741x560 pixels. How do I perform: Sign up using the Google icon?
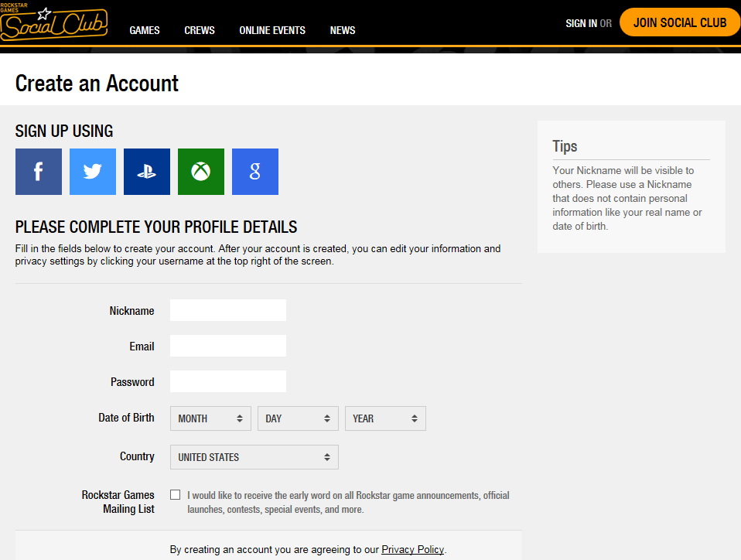[x=255, y=172]
